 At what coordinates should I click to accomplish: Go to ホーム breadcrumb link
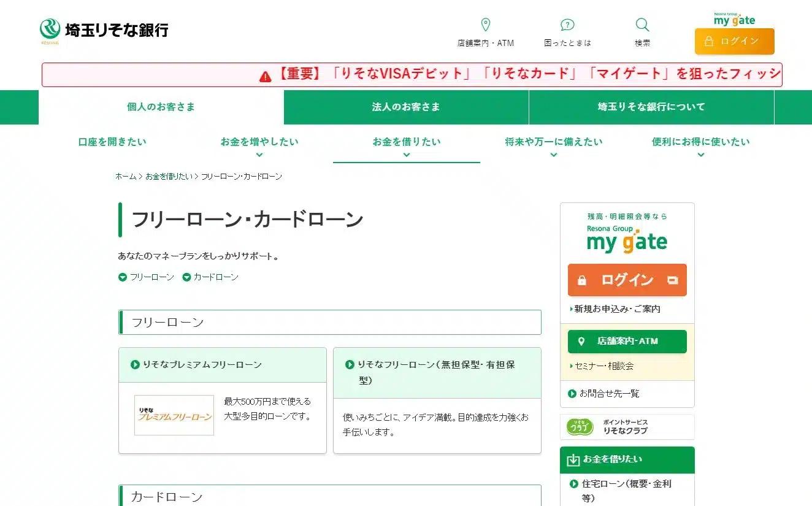click(x=126, y=177)
